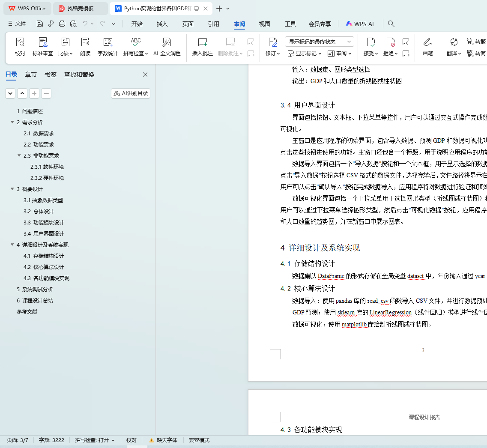Open the search magnifier icon
This screenshot has height=448, width=487.
pos(391,24)
